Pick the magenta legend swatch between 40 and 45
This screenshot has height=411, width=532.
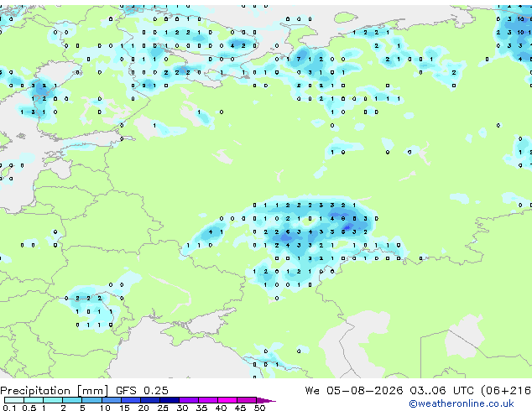[227, 400]
